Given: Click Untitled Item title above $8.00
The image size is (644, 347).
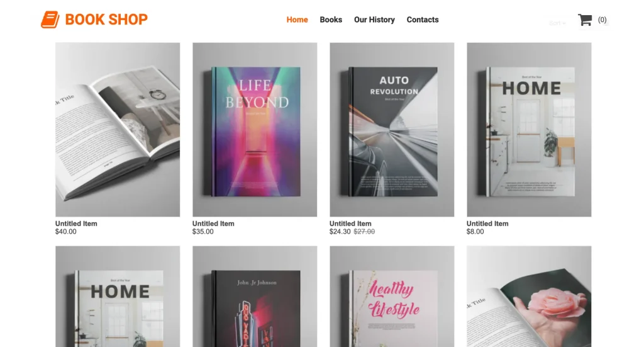Looking at the screenshot, I should pos(487,224).
